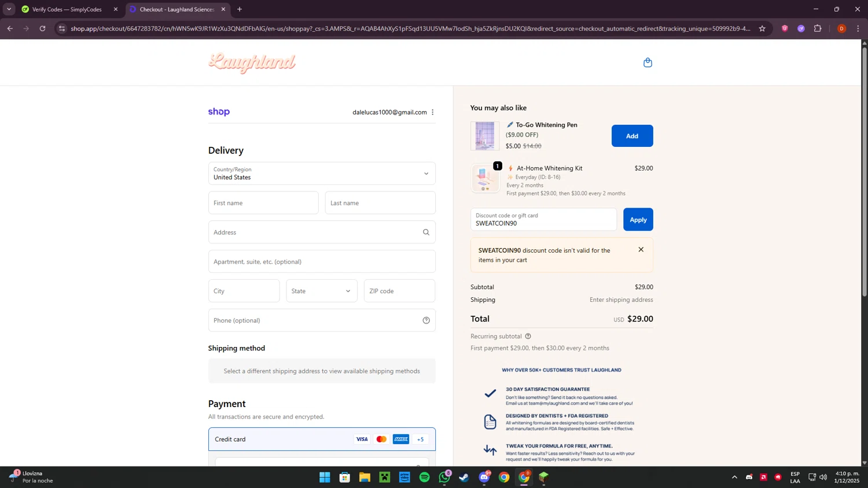The image size is (868, 488).
Task: Open the Lluvizna weather widget
Action: [x=30, y=477]
